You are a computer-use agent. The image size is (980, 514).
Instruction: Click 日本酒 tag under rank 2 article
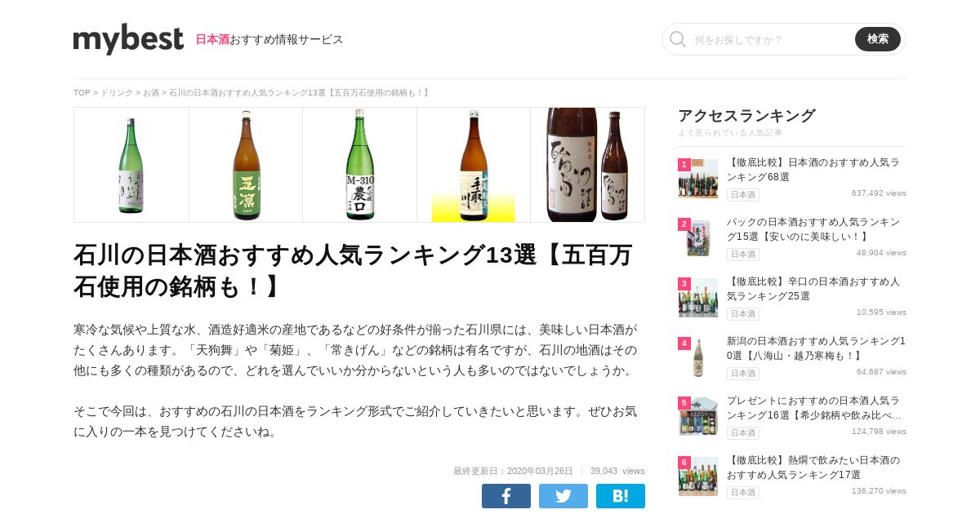743,255
